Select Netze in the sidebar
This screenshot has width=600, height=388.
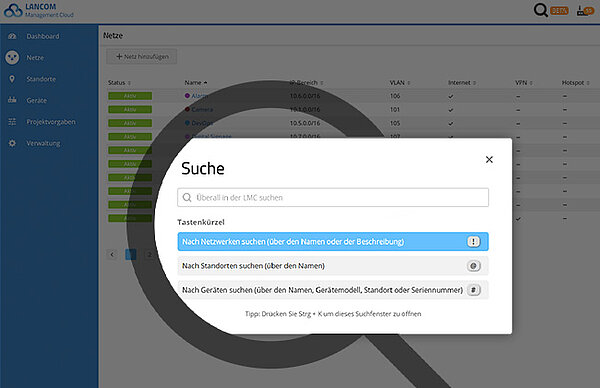tap(35, 58)
